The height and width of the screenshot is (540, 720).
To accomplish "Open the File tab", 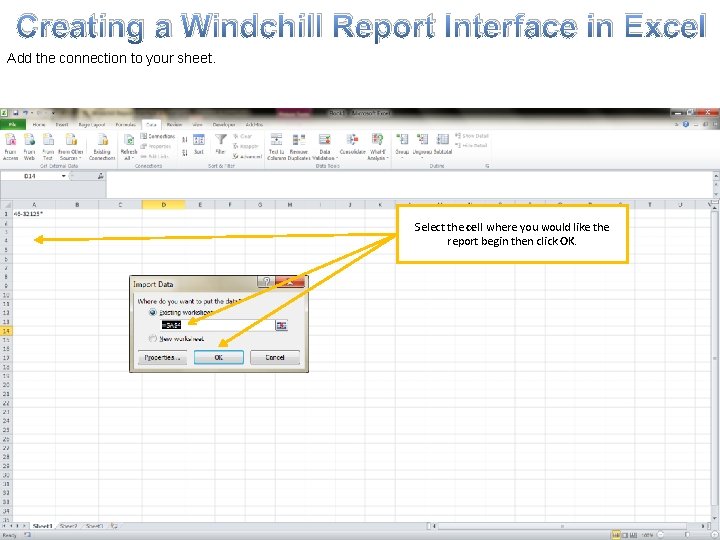I will pyautogui.click(x=12, y=124).
